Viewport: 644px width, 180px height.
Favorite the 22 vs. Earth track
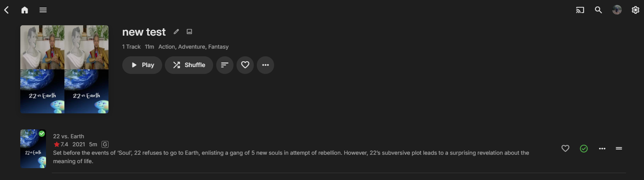click(x=565, y=149)
